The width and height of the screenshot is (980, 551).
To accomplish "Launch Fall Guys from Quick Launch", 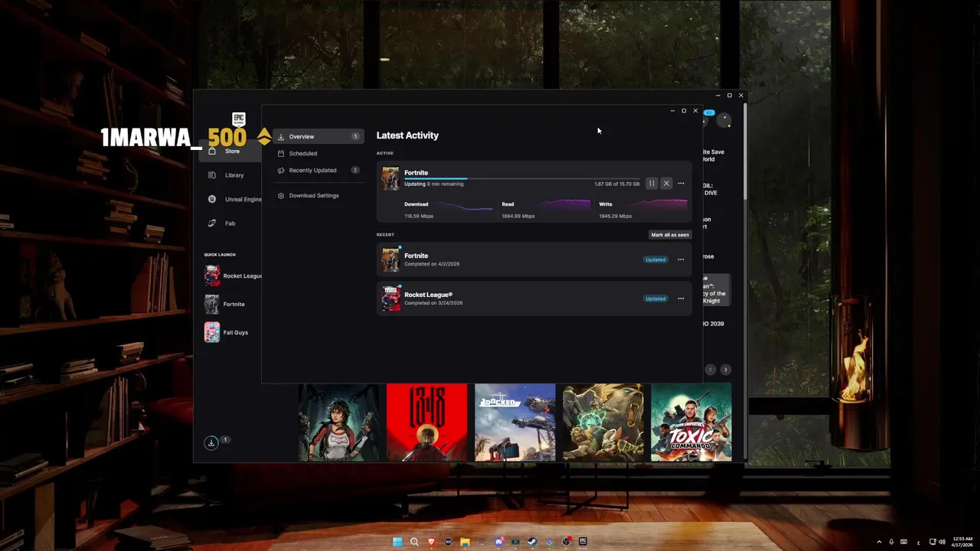I will coord(227,332).
